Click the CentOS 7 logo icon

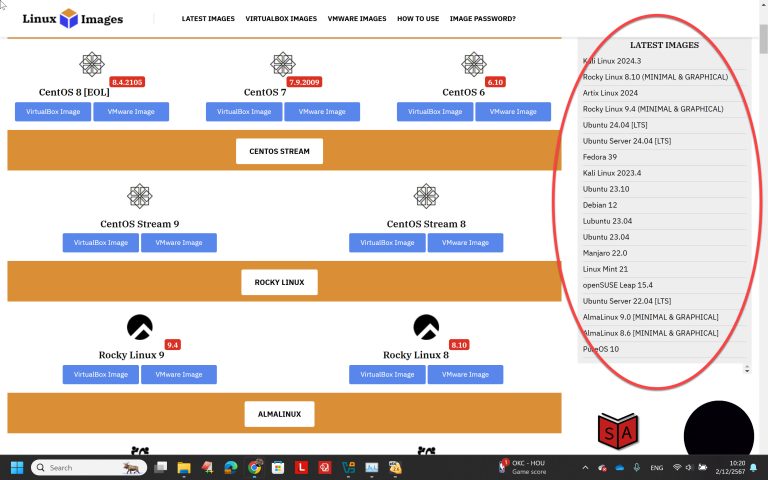coord(283,64)
